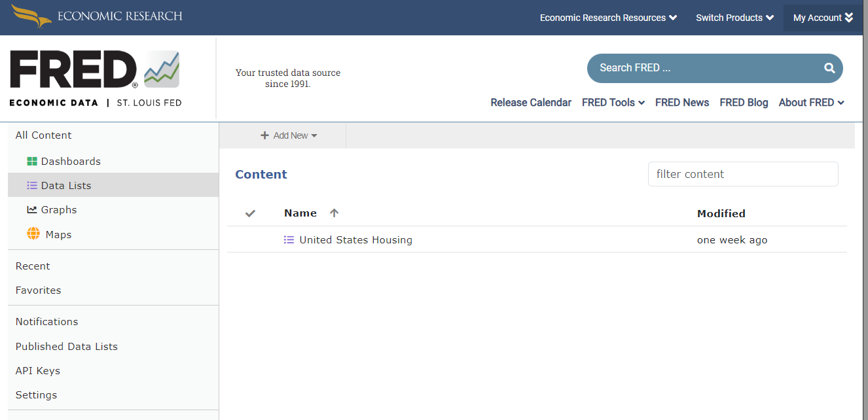
Task: Click the list icon beside United States Housing
Action: pos(289,240)
